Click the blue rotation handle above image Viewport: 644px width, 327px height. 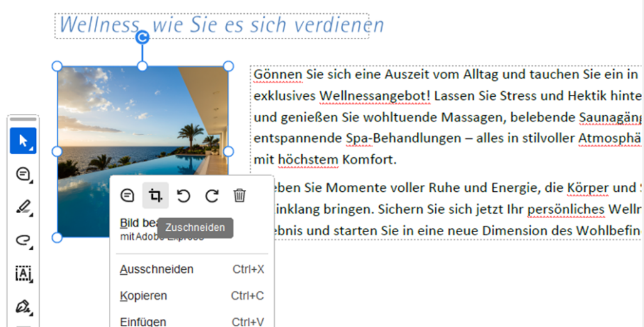coord(142,38)
